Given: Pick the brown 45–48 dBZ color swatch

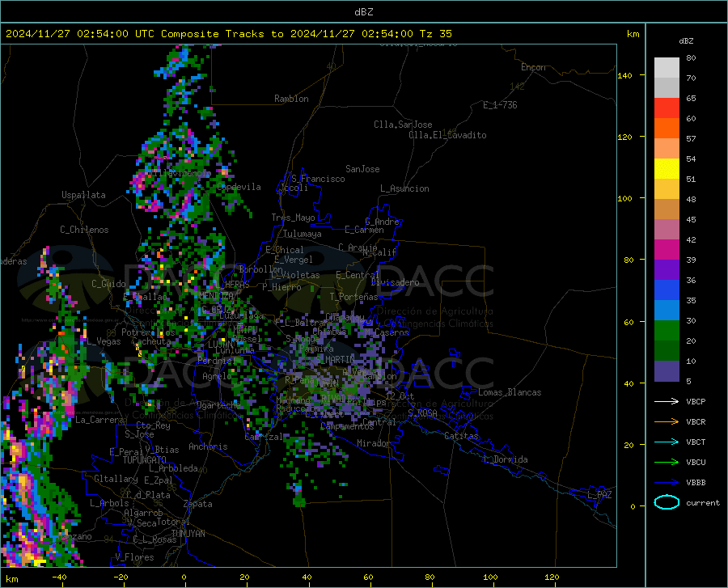Looking at the screenshot, I should coord(667,209).
